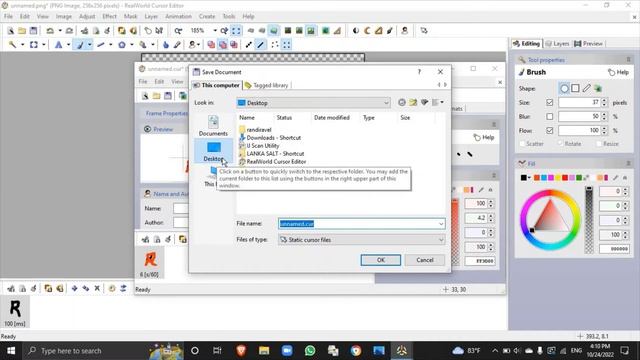Screen dimensions: 640x360
Task: Open the Effect menu
Action: [x=109, y=16]
